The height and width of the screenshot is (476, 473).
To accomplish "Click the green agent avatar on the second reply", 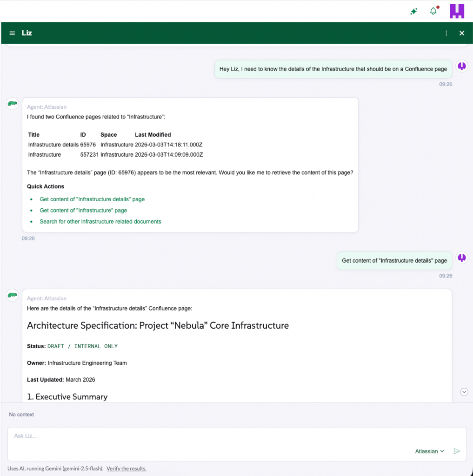I will coord(12,295).
